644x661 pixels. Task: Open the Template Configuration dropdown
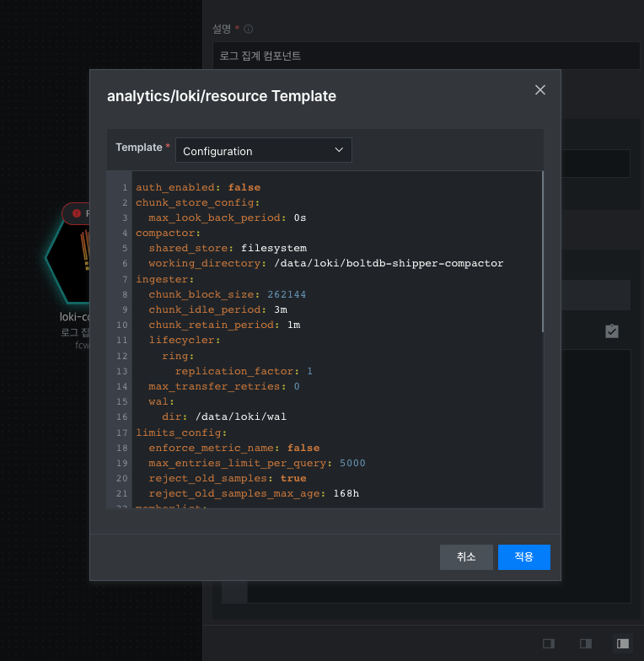tap(263, 150)
